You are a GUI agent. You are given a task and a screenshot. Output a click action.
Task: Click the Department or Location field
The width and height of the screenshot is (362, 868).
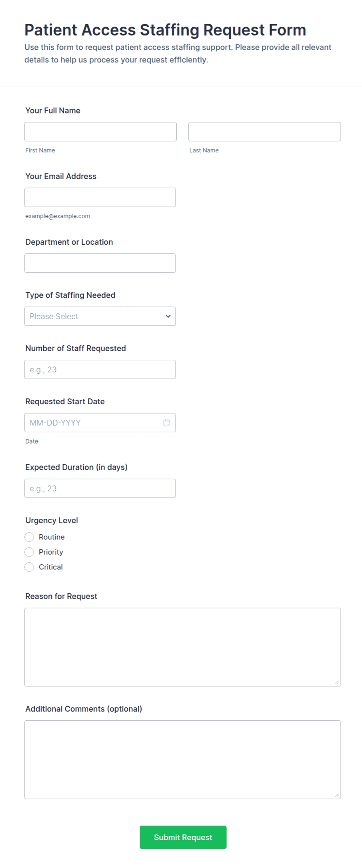coord(100,263)
